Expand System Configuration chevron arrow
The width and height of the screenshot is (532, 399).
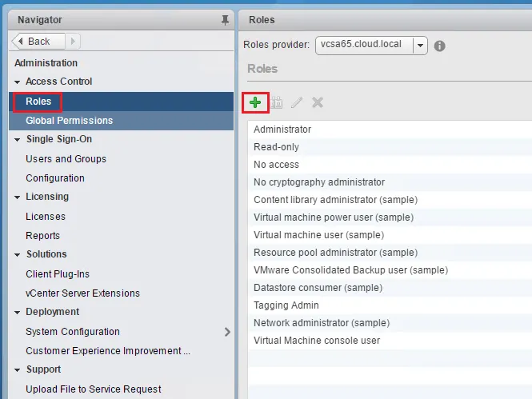(227, 332)
